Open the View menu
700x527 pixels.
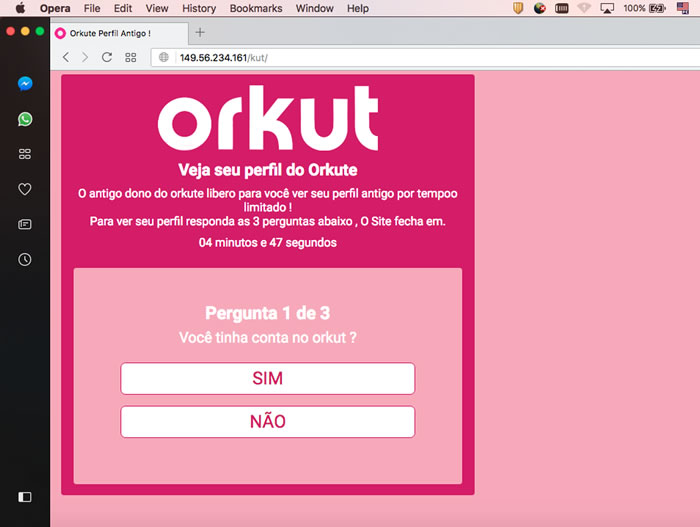pyautogui.click(x=157, y=8)
